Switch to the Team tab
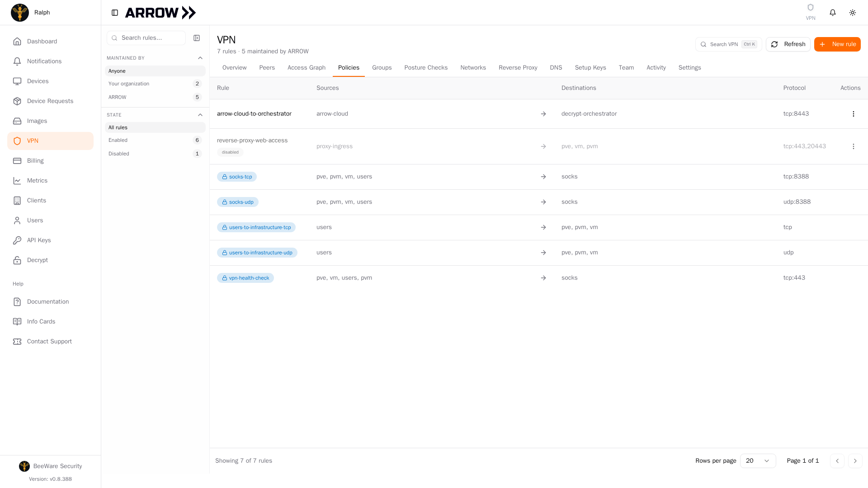This screenshot has height=488, width=868. 626,68
